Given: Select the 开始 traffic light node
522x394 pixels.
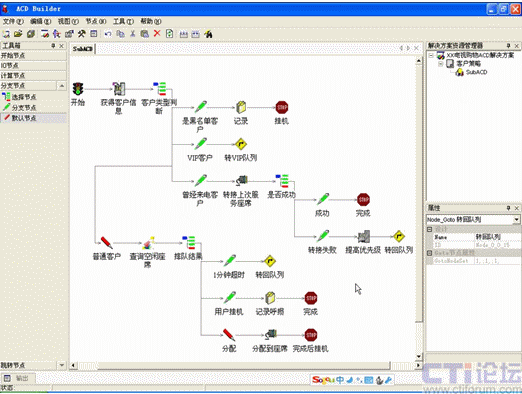Looking at the screenshot, I should point(78,89).
